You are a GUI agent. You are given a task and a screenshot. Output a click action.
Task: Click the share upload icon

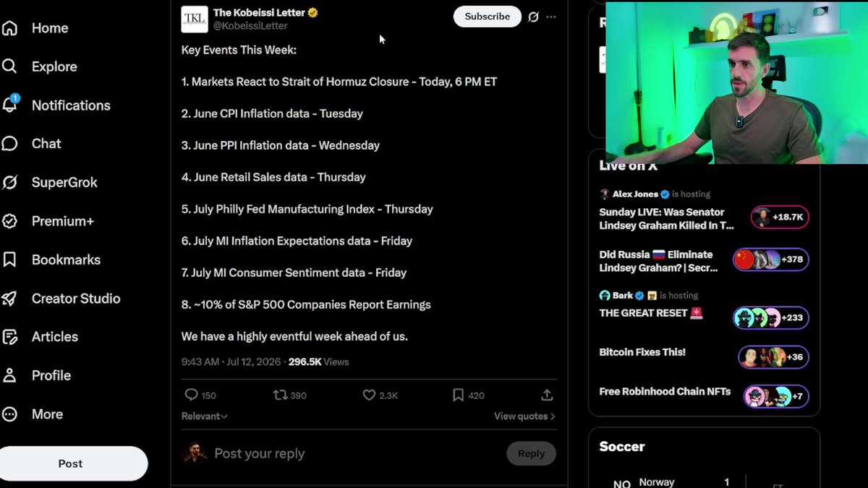point(547,395)
